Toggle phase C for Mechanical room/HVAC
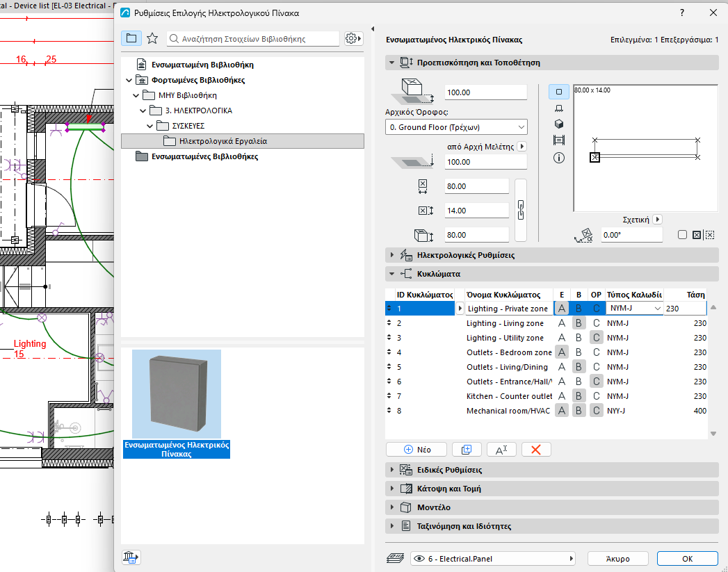The height and width of the screenshot is (572, 728). [x=596, y=411]
